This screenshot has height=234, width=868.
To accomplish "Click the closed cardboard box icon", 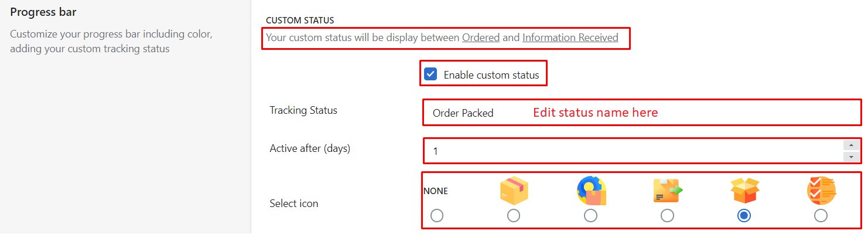I will pyautogui.click(x=514, y=191).
